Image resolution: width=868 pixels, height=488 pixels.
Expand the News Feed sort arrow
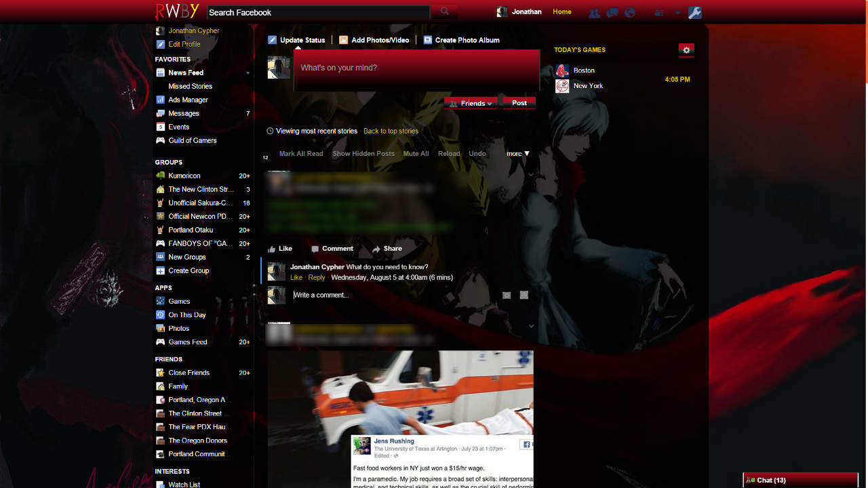point(248,73)
